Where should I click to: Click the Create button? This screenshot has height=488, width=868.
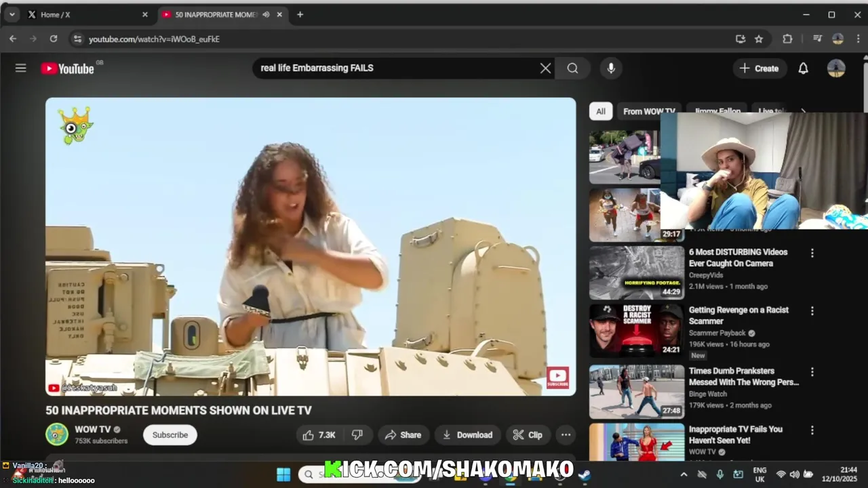759,68
